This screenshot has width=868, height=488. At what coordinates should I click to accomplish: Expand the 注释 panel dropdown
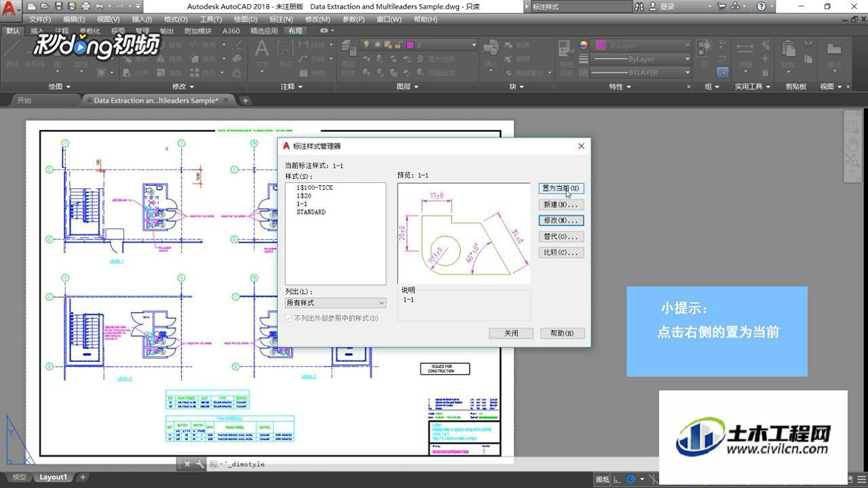click(x=292, y=87)
